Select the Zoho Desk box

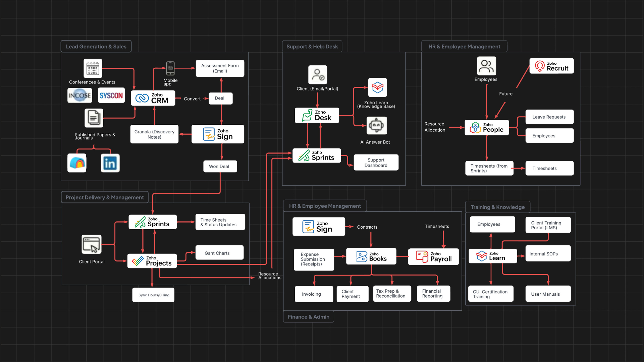tap(317, 115)
